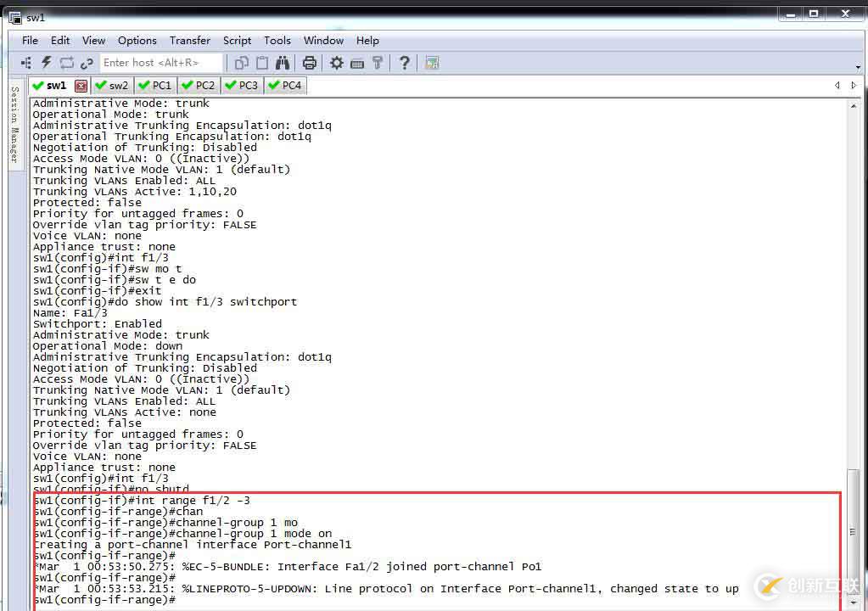868x611 pixels.
Task: Open the toolbar options dropdown arrow
Action: tap(858, 67)
